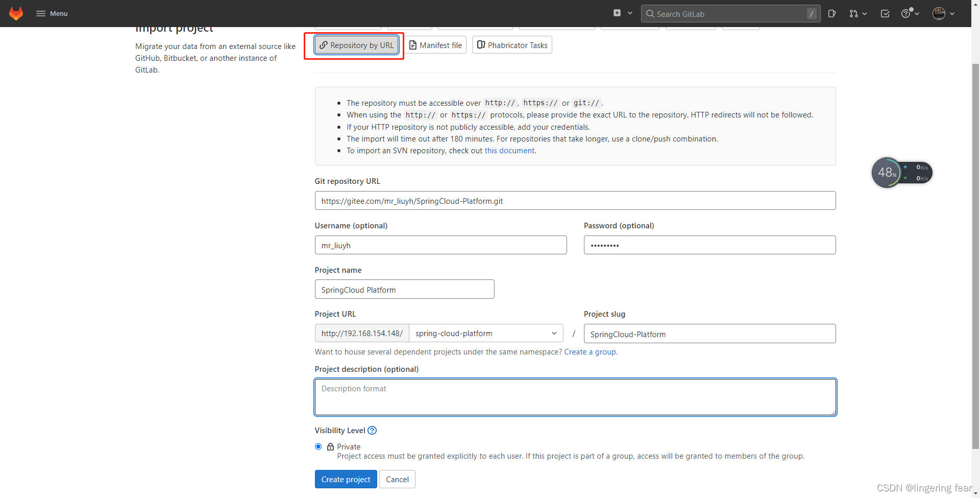Expand the merge requests dropdown chevron

pos(865,14)
